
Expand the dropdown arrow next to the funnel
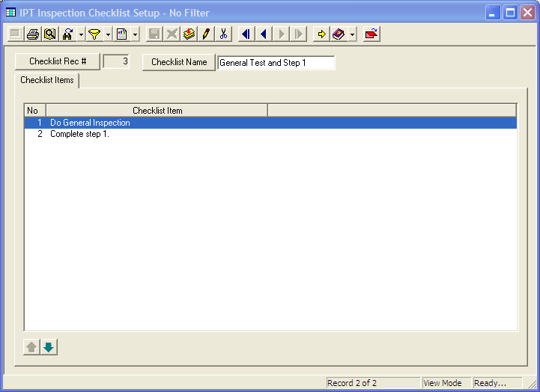(x=108, y=34)
